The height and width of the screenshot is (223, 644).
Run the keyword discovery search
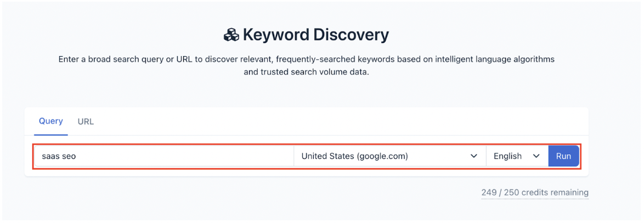(x=563, y=157)
